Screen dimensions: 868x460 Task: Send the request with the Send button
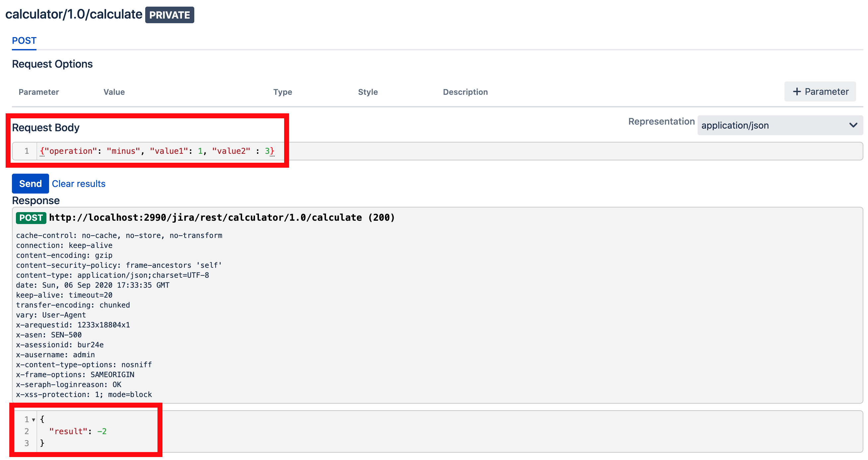(30, 184)
